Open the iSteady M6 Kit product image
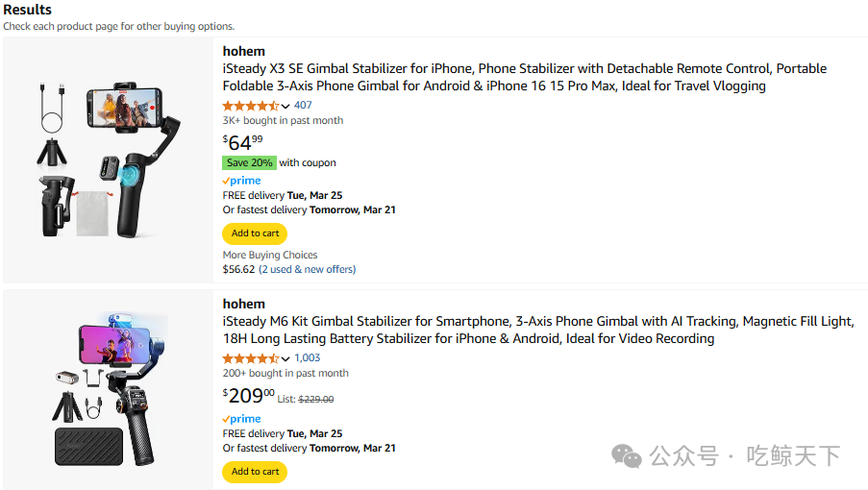The height and width of the screenshot is (490, 868). (x=108, y=389)
